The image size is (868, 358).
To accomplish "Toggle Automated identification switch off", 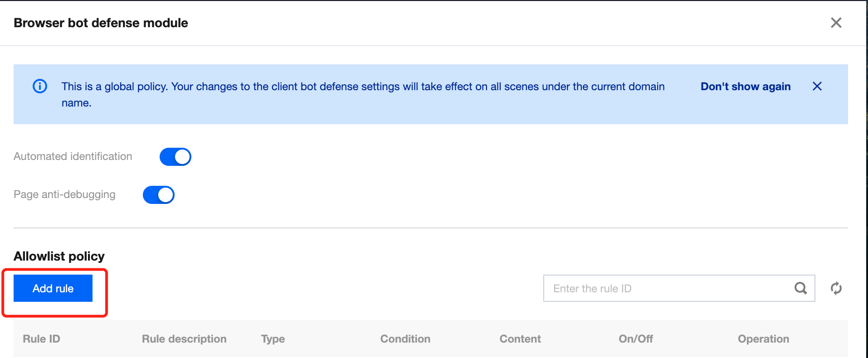I will [x=175, y=157].
